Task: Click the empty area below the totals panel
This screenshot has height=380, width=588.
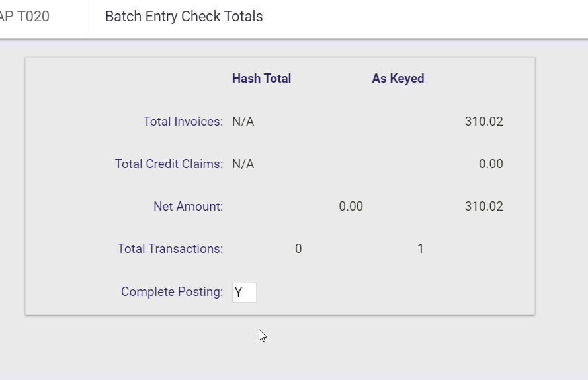Action: click(397, 348)
